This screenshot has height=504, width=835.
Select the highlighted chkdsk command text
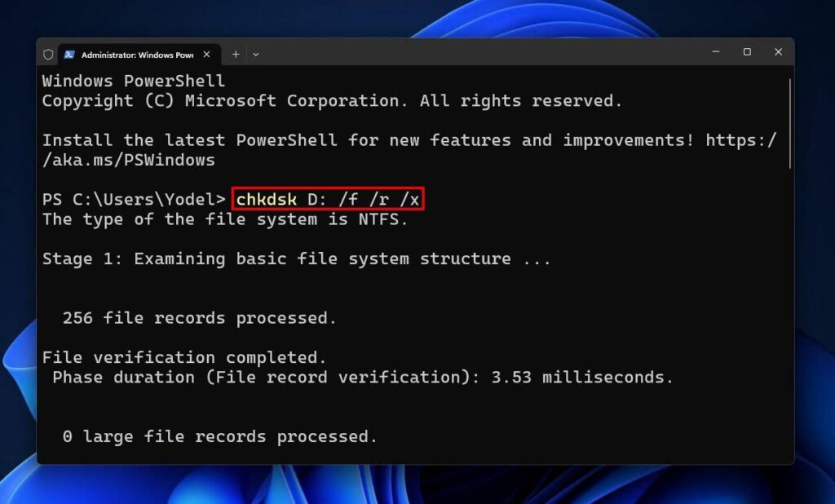point(326,198)
